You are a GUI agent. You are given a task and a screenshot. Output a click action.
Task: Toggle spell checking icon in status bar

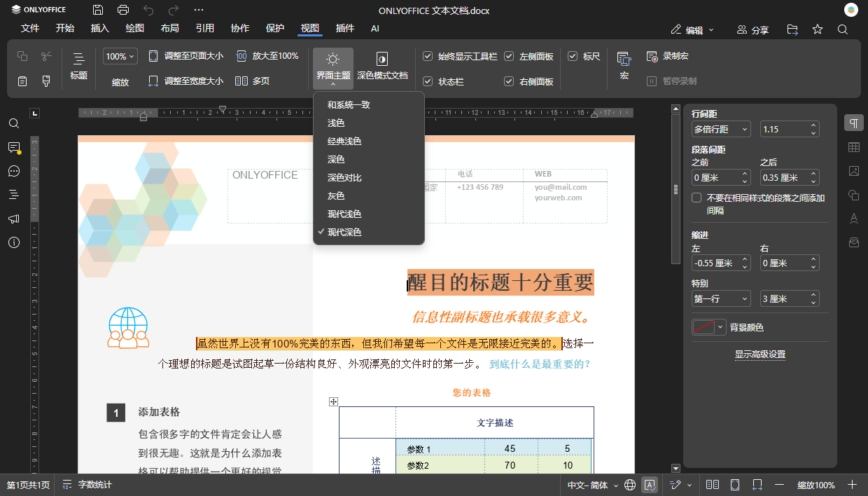click(x=650, y=485)
